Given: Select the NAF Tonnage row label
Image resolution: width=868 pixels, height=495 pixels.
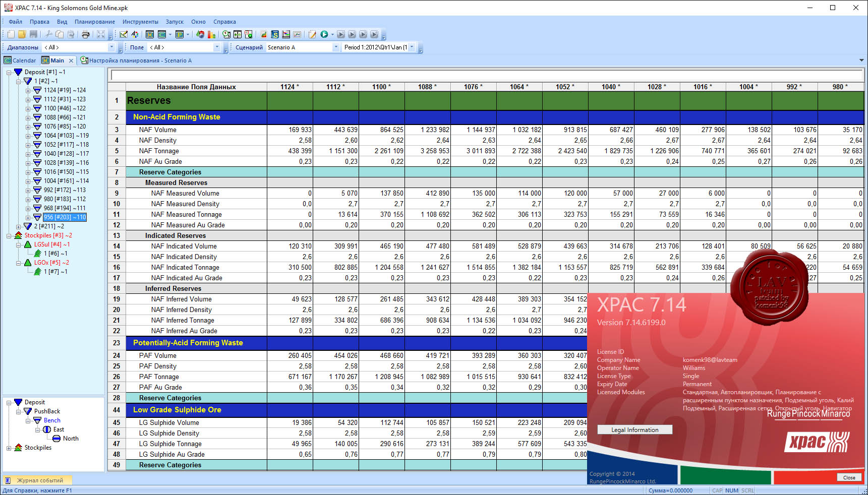Looking at the screenshot, I should coord(159,151).
